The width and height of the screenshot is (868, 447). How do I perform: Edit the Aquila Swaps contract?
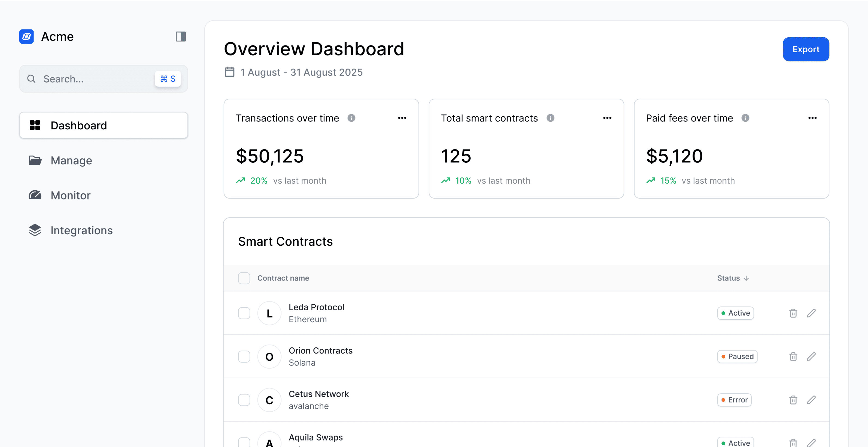811,443
